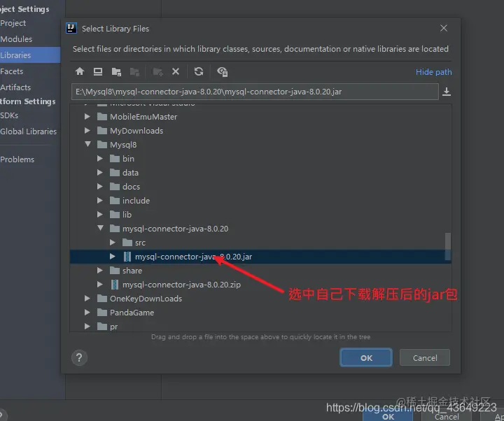Select the MobileEmuMaster folder name
This screenshot has width=504, height=421.
(143, 117)
